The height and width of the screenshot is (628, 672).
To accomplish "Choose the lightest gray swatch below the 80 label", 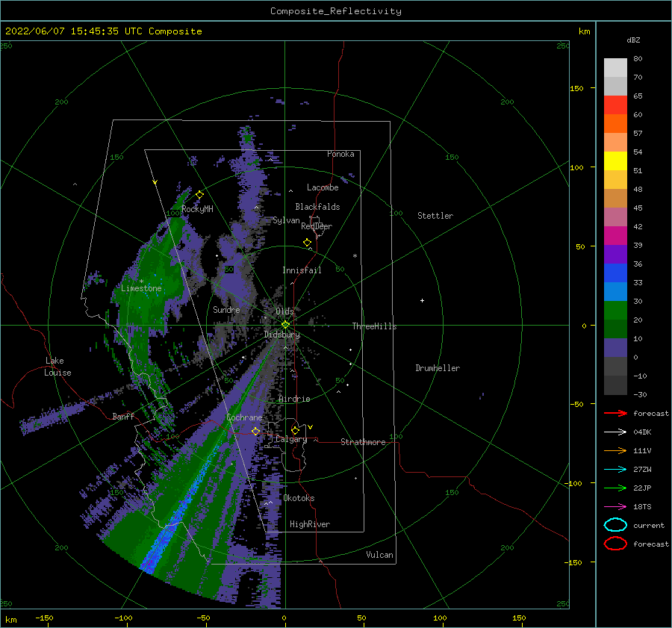I will point(615,68).
